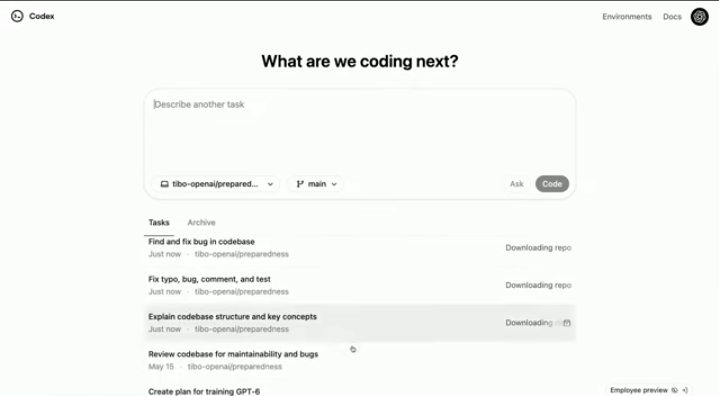Open the Environments link
Screen dimensions: 719x396
(x=627, y=16)
